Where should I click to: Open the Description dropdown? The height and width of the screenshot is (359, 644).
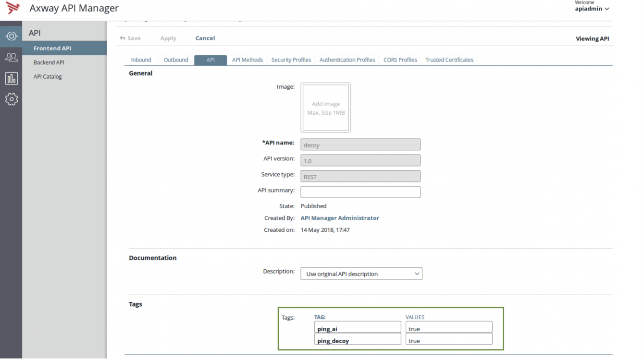(361, 274)
